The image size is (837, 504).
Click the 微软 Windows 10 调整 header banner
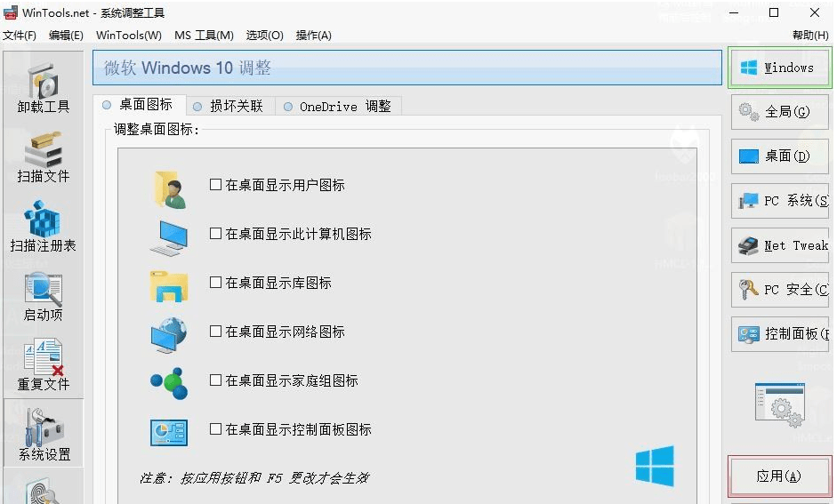[x=407, y=68]
